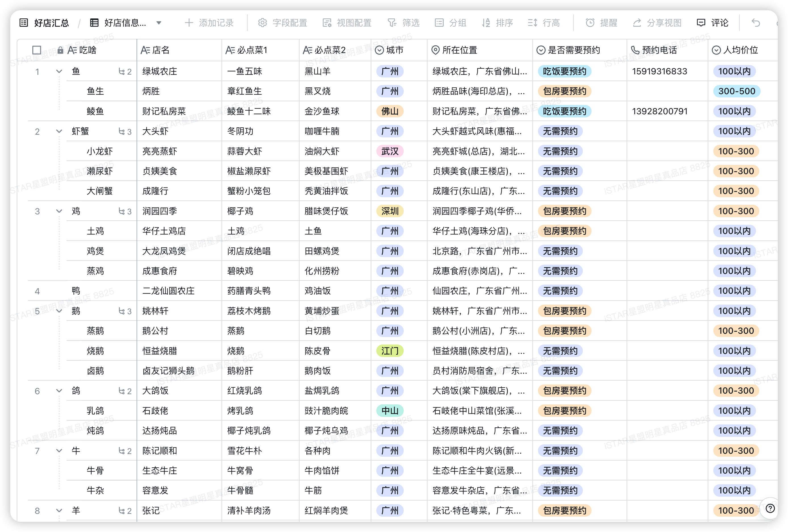Collapse the 鸽 row group chevron

tap(59, 391)
